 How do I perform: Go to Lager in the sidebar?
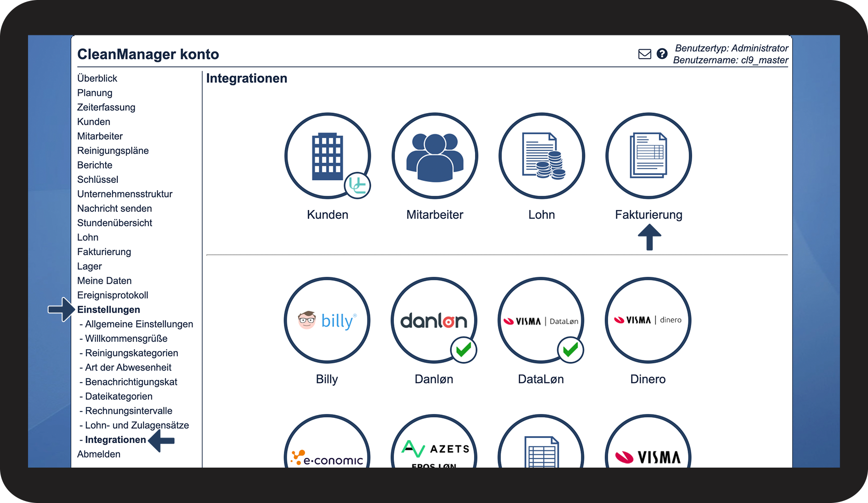[89, 266]
